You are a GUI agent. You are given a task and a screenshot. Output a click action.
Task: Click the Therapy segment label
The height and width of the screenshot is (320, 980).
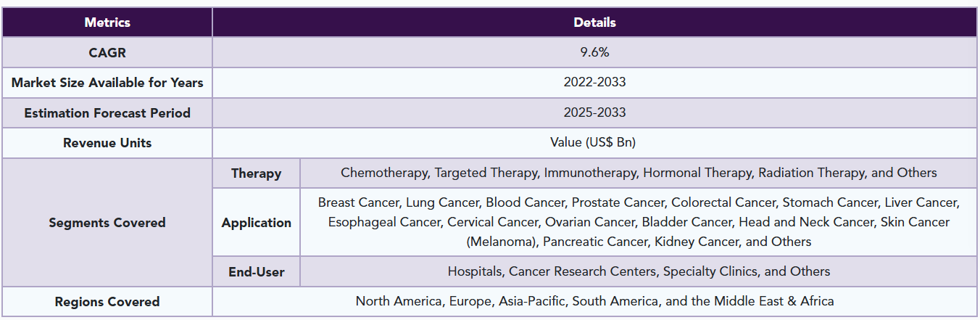pyautogui.click(x=256, y=173)
